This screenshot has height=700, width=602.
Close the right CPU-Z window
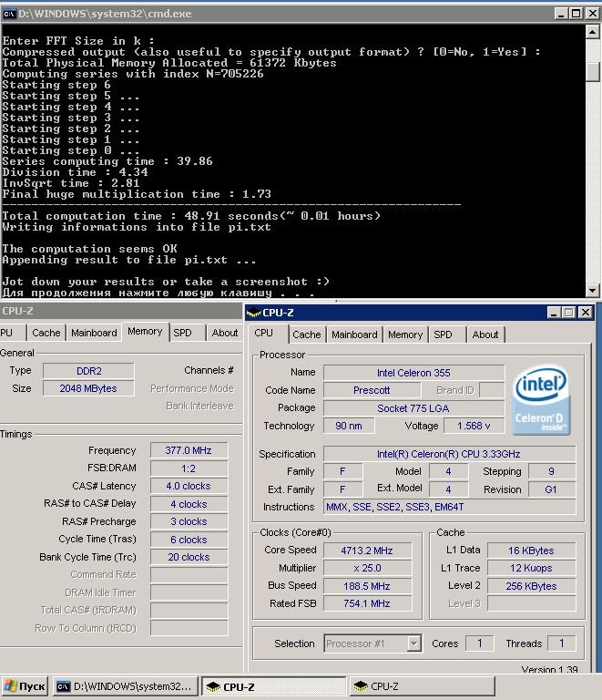[x=585, y=313]
